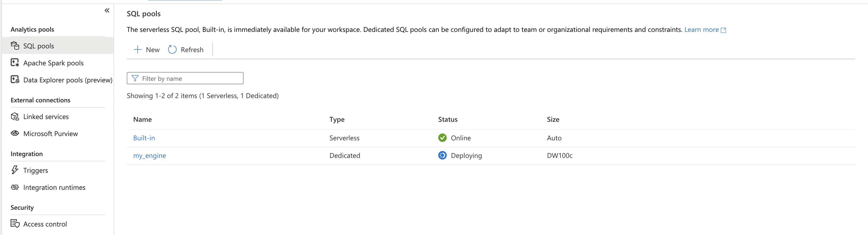
Task: Sort by the Size column header
Action: 553,119
